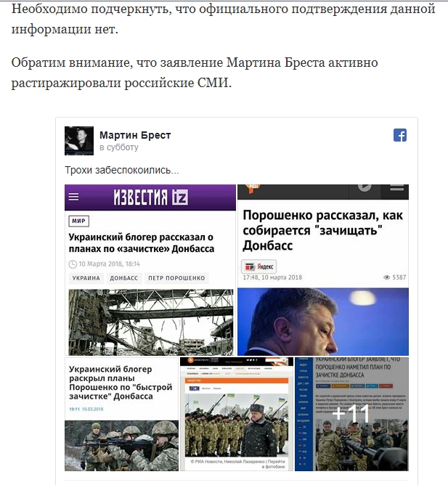This screenshot has height=485, width=448.
Task: Click the Известия hamburger menu icon
Action: pos(73,197)
